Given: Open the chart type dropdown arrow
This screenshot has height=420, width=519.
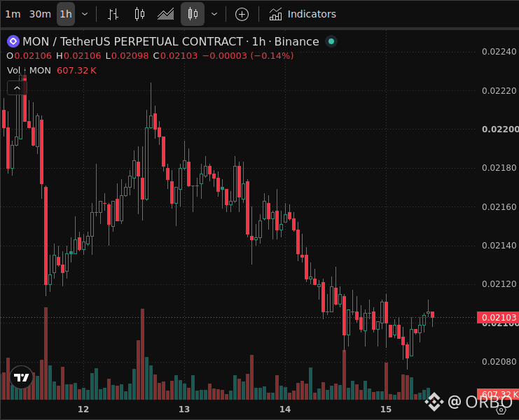Looking at the screenshot, I should pyautogui.click(x=214, y=14).
